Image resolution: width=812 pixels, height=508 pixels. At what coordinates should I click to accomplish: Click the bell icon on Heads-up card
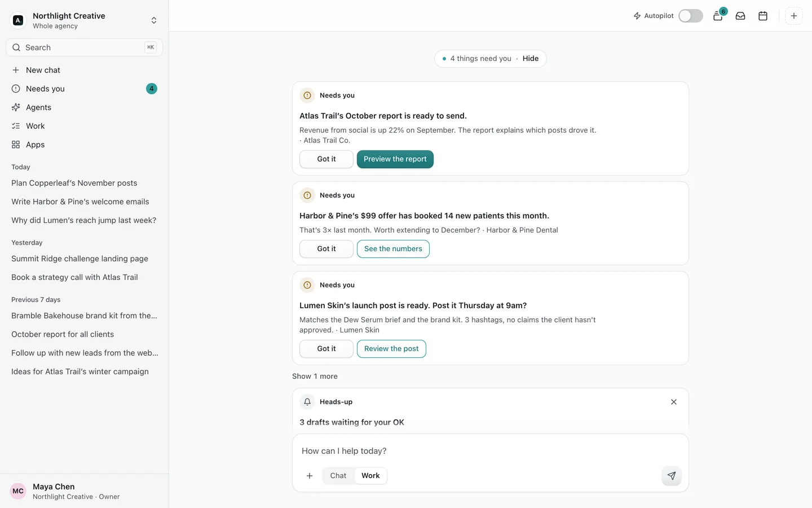tap(307, 402)
